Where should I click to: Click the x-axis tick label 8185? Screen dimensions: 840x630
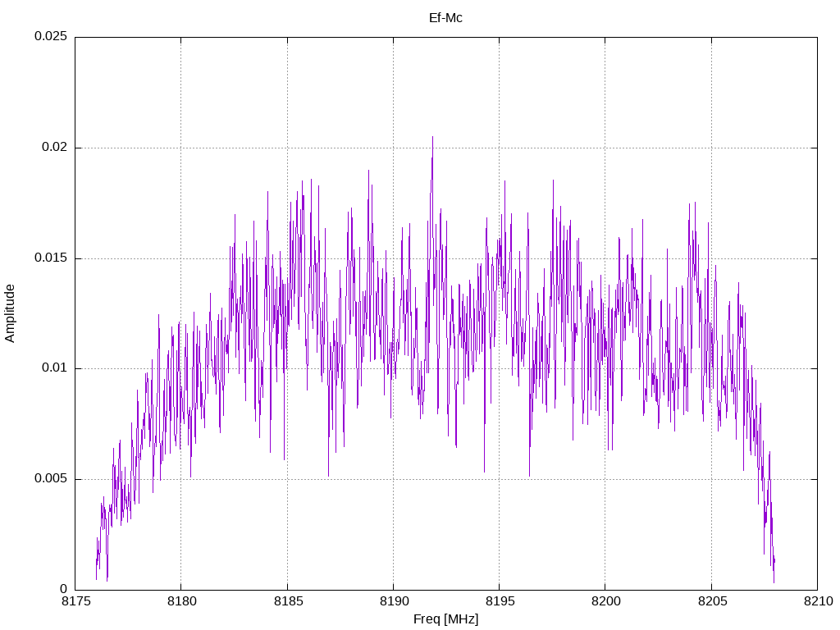tap(288, 601)
